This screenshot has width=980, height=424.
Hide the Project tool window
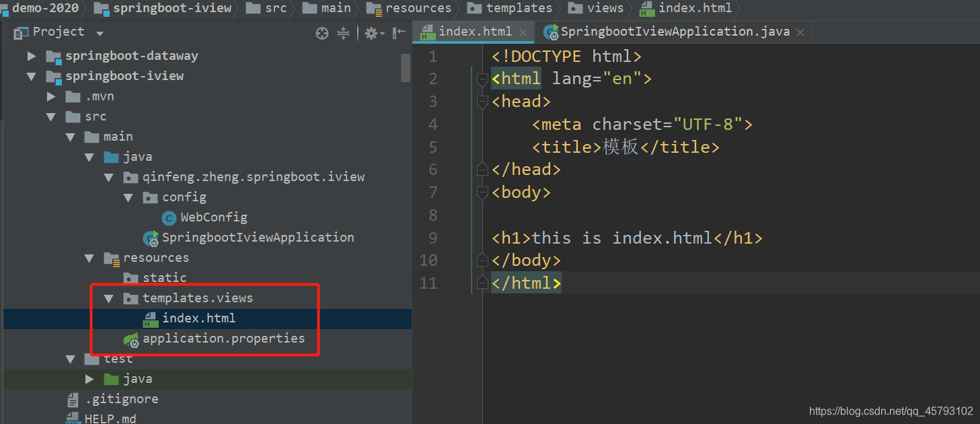(400, 33)
